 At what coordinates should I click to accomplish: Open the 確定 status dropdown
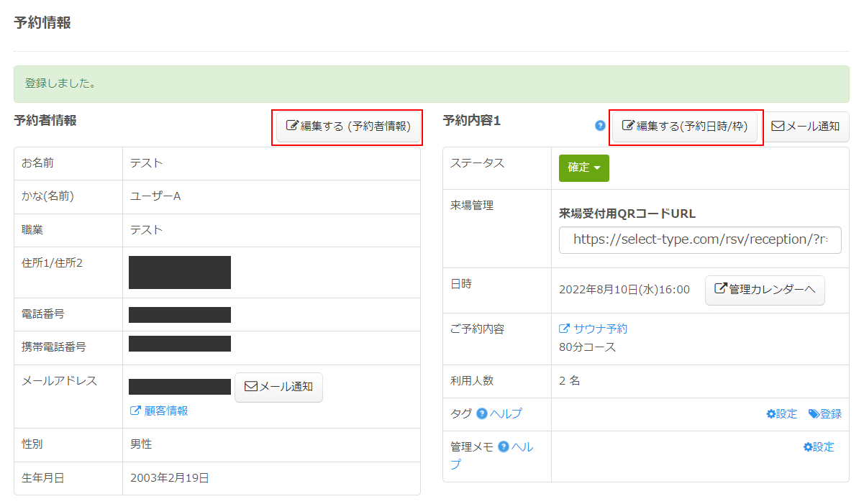[583, 168]
